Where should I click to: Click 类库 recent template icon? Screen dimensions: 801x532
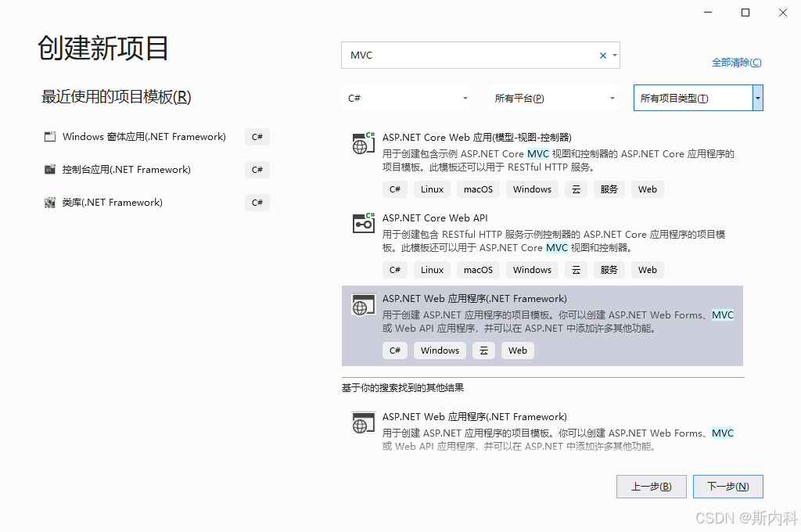pos(50,203)
